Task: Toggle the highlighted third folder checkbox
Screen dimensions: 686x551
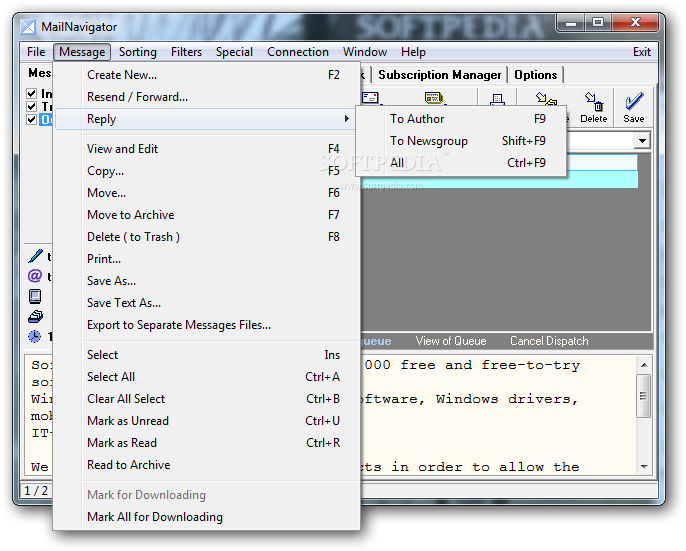Action: click(31, 119)
